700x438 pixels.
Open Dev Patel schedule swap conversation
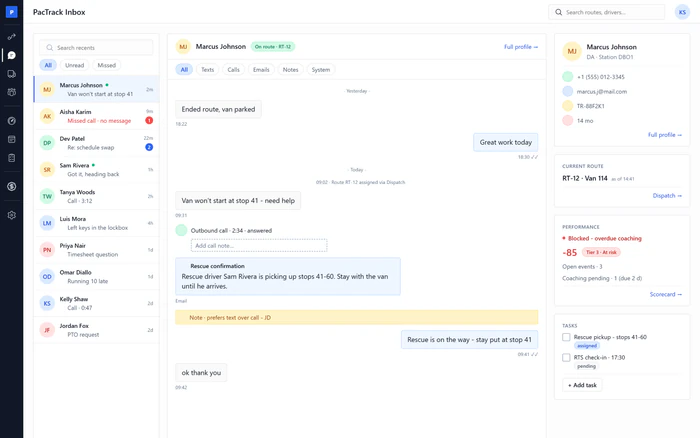click(x=96, y=143)
